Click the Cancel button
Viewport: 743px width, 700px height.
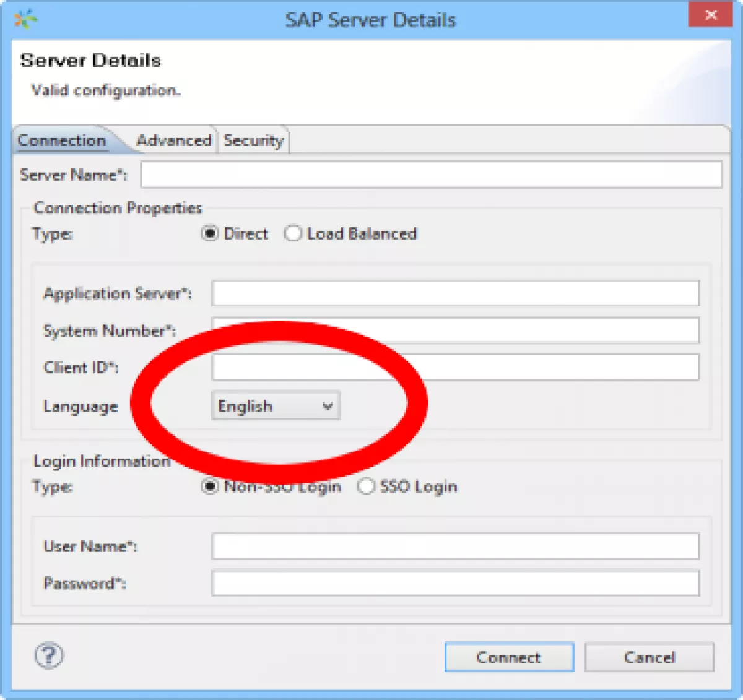(649, 657)
